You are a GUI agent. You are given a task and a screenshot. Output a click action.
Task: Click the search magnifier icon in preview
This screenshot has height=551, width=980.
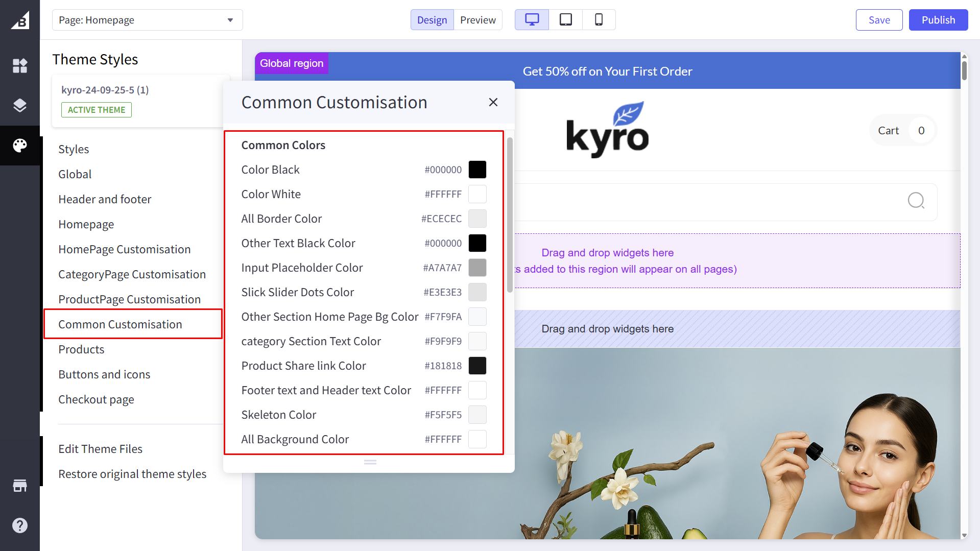(x=916, y=201)
